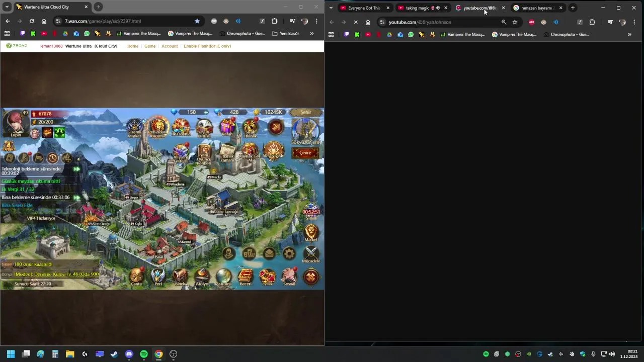The image size is (644, 362).
Task: Add diamonds with the plus button
Action: tap(206, 112)
